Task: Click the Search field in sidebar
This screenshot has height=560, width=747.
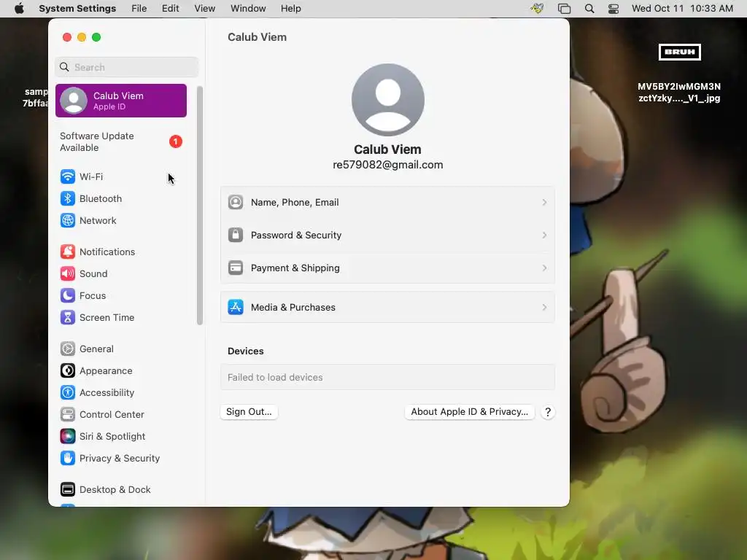Action: (127, 67)
